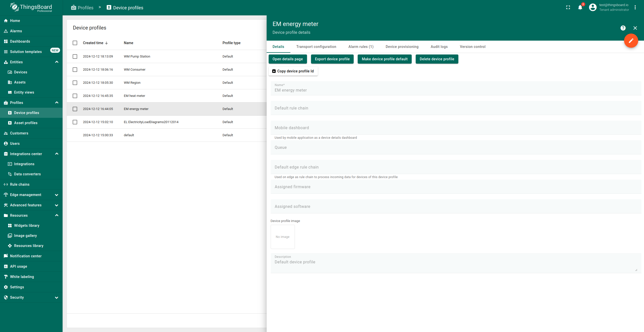Open Widgets library in sidebar
Viewport: 644px width, 332px height.
point(26,226)
